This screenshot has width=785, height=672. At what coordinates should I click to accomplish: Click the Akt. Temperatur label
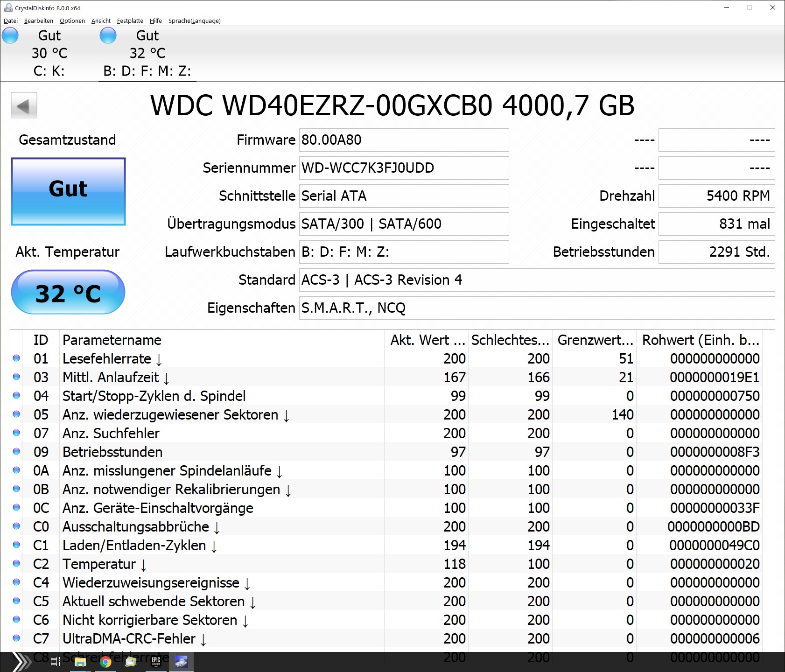tap(67, 252)
